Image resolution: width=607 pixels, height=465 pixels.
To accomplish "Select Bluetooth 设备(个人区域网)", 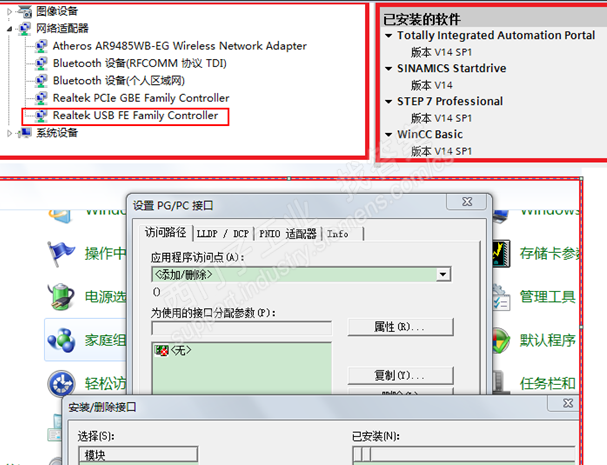I will 119,81.
